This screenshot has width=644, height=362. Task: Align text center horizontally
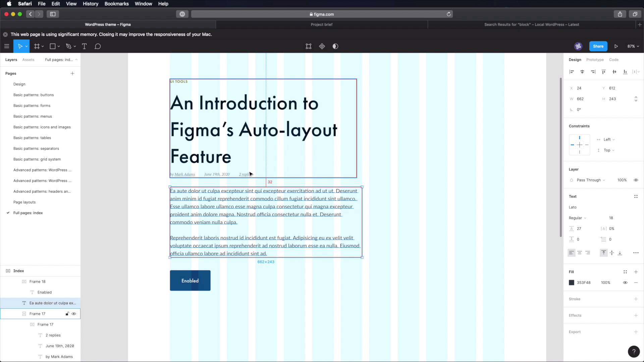click(x=580, y=253)
